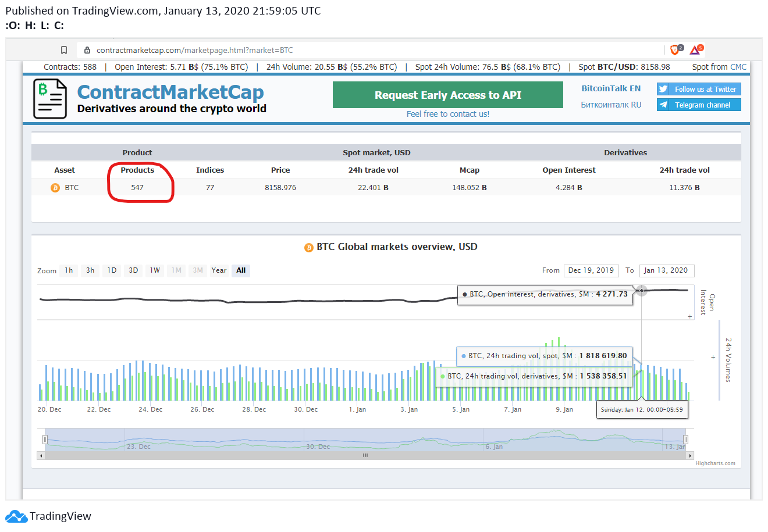Click the indices count 77

(x=210, y=188)
